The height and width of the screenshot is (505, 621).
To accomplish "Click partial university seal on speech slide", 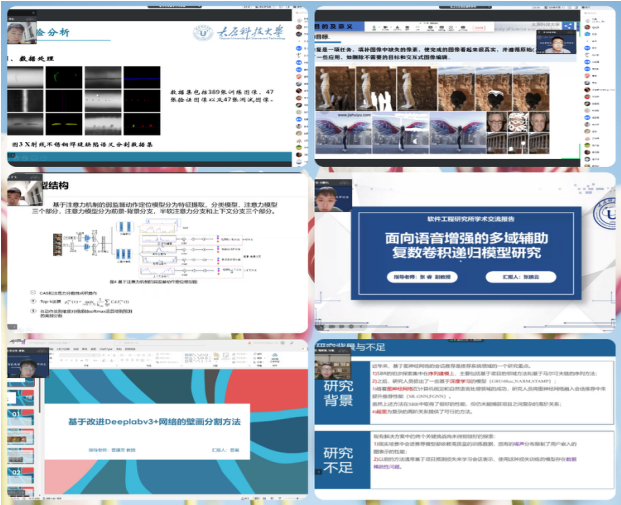I will tap(605, 213).
